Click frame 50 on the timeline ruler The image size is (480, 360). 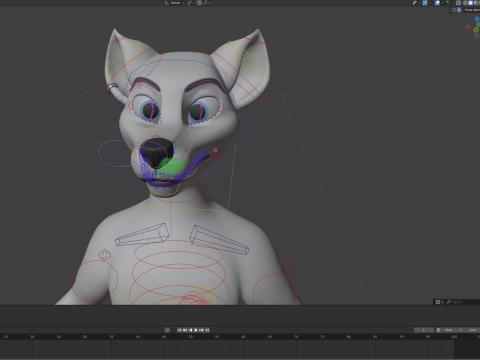pyautogui.click(x=191, y=337)
